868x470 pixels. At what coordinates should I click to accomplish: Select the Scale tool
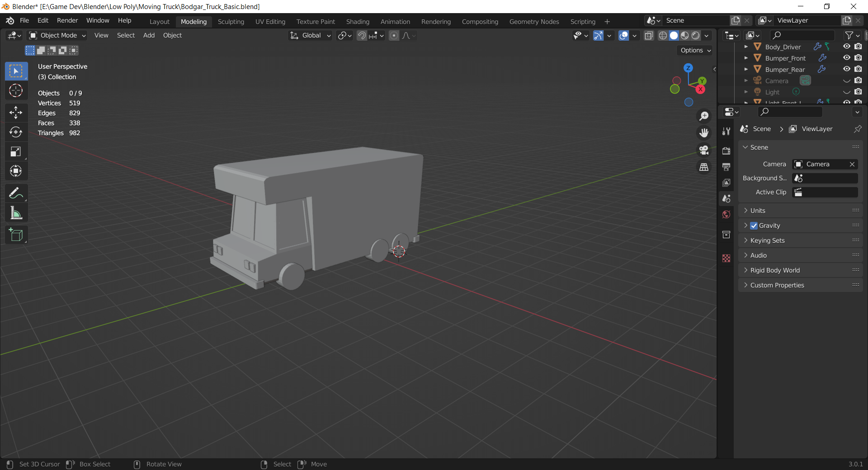16,151
